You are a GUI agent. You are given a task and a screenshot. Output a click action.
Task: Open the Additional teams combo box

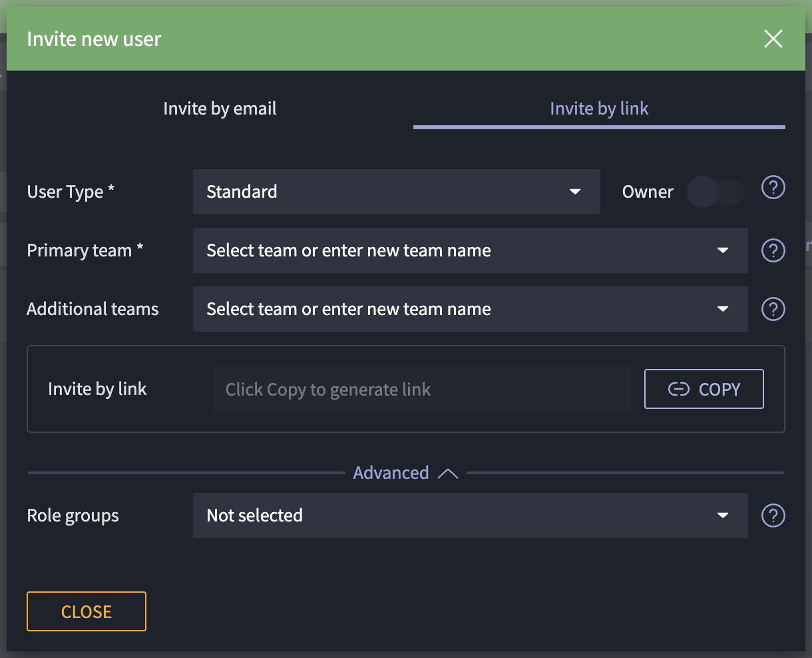(x=459, y=309)
